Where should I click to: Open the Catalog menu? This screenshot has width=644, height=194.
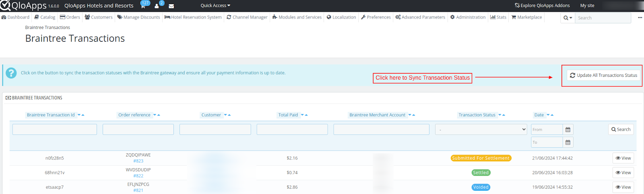tap(45, 17)
